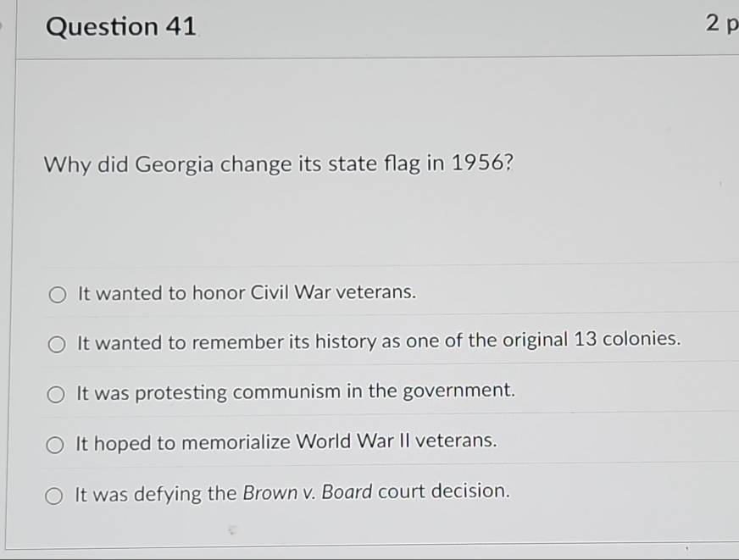This screenshot has height=560, width=739.
Task: Click the answer mentioning communism
Action: coord(296,391)
